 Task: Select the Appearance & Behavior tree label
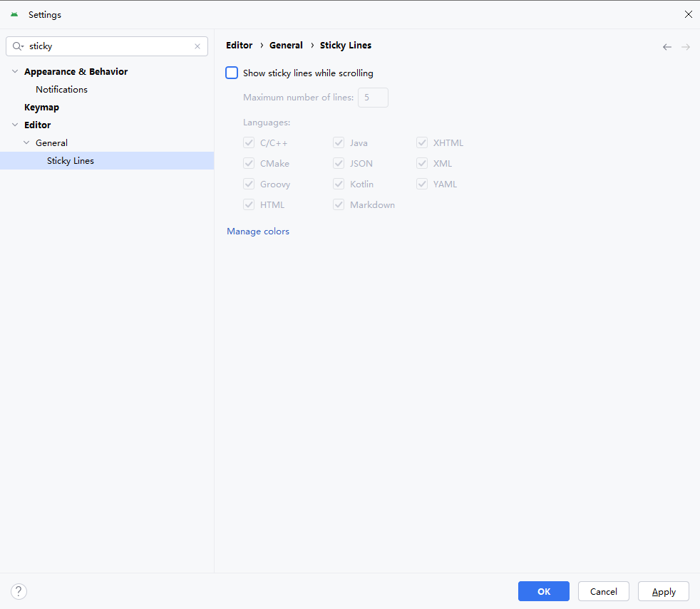pos(76,71)
